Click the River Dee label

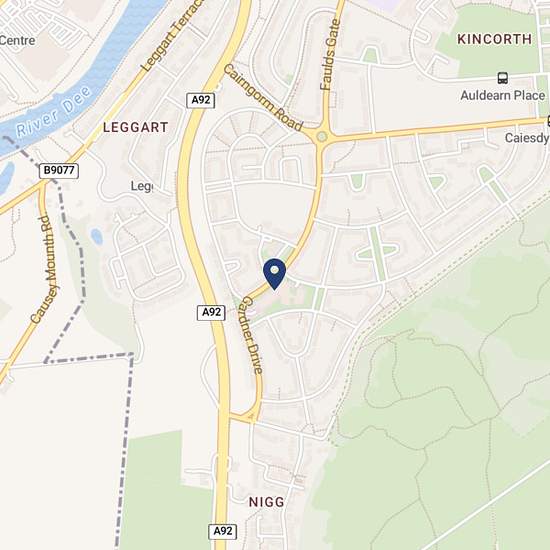54,112
